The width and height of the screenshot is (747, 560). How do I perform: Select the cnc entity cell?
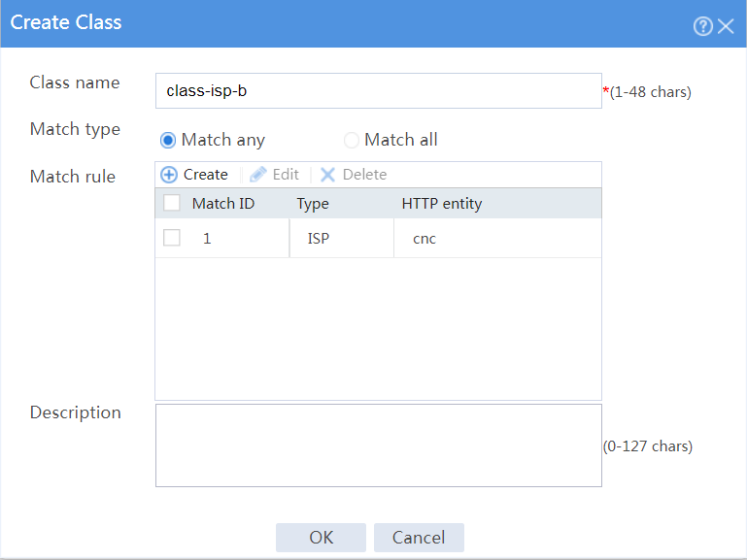(x=498, y=239)
